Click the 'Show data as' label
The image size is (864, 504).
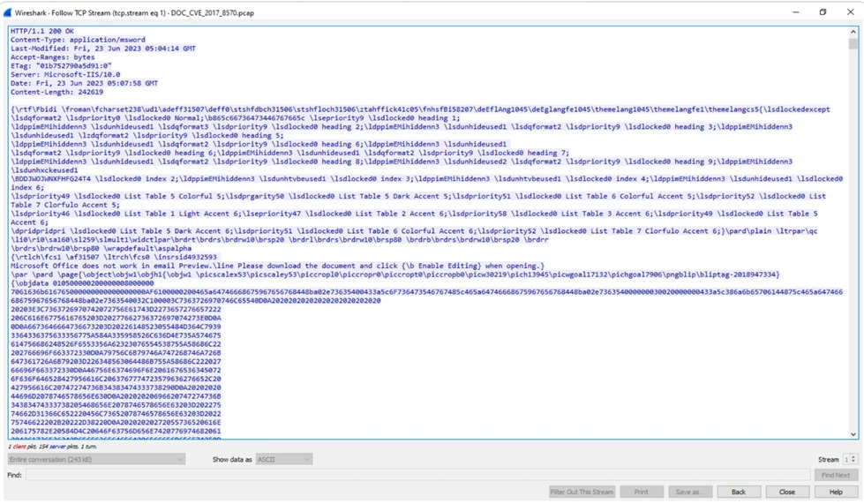(x=232, y=459)
